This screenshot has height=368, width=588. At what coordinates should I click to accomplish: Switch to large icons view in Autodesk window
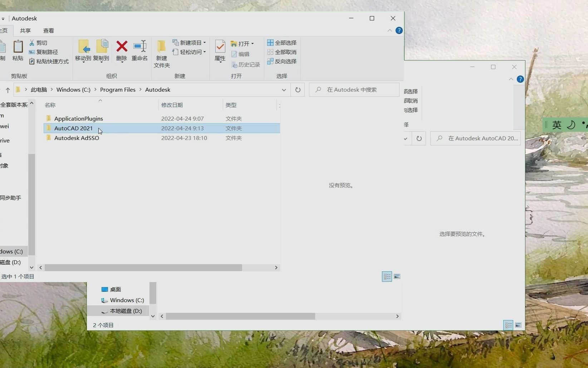pos(397,276)
